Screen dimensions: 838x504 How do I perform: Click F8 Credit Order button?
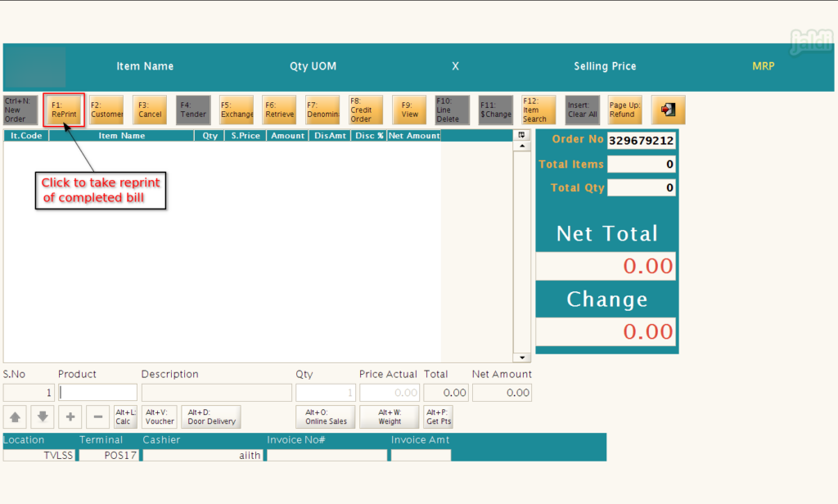click(366, 110)
